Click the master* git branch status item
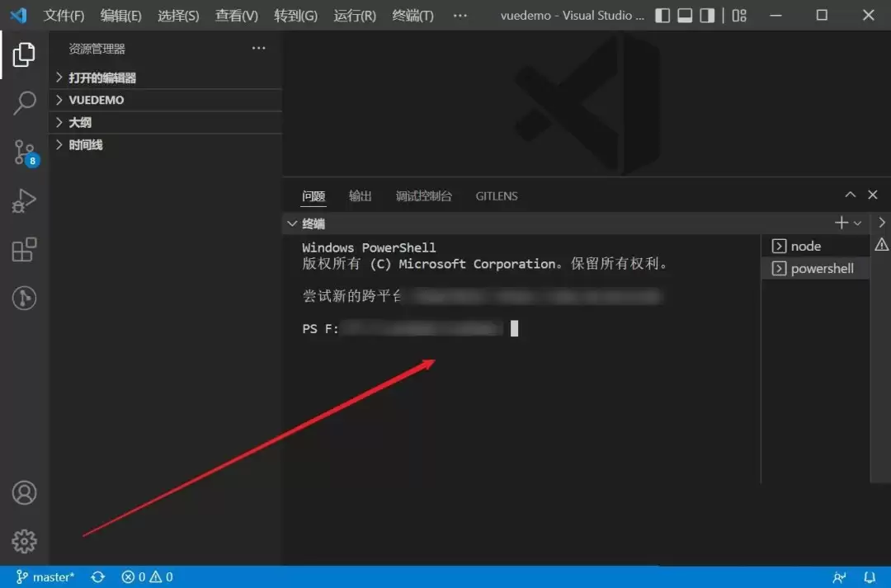The height and width of the screenshot is (588, 891). pos(45,577)
